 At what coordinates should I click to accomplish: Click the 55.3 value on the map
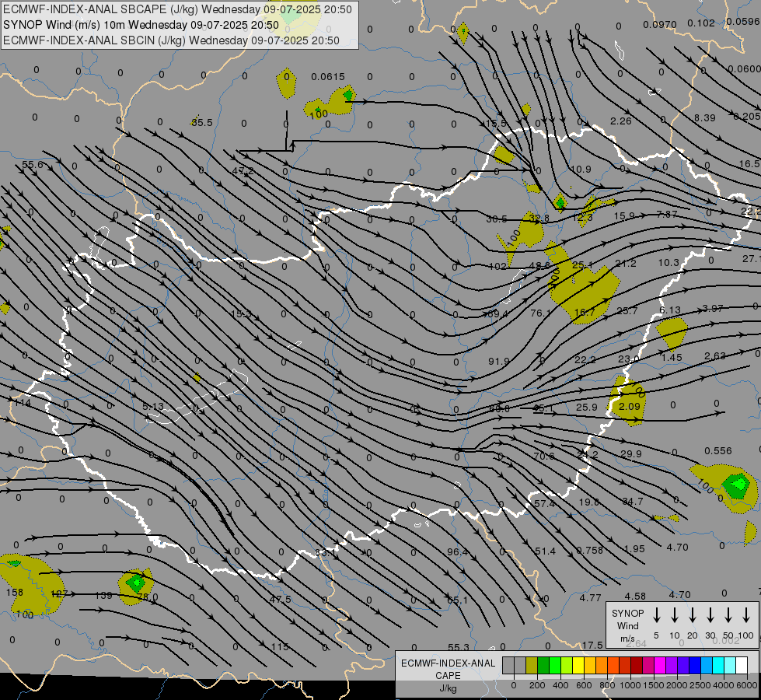(x=458, y=647)
